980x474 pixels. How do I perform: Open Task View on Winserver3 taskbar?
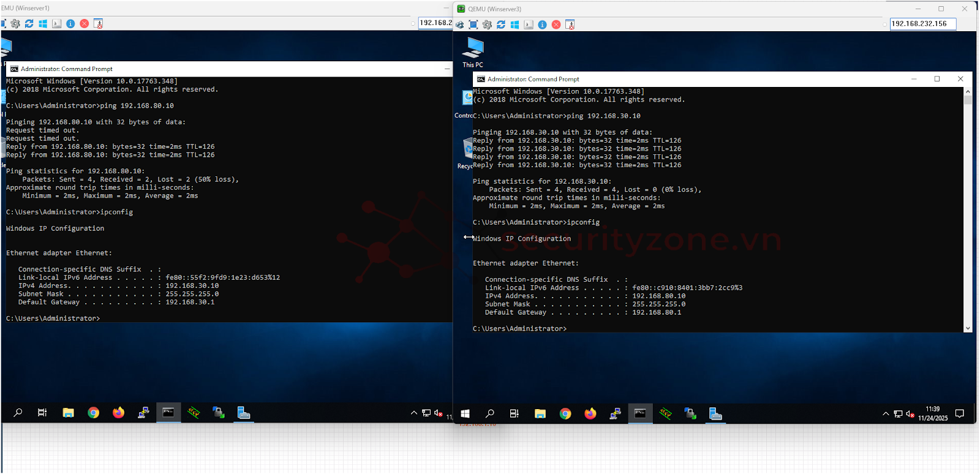pyautogui.click(x=514, y=414)
